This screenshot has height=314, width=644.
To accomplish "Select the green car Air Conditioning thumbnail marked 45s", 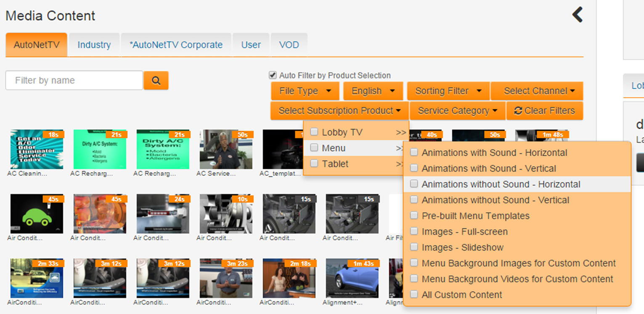I will 37,214.
